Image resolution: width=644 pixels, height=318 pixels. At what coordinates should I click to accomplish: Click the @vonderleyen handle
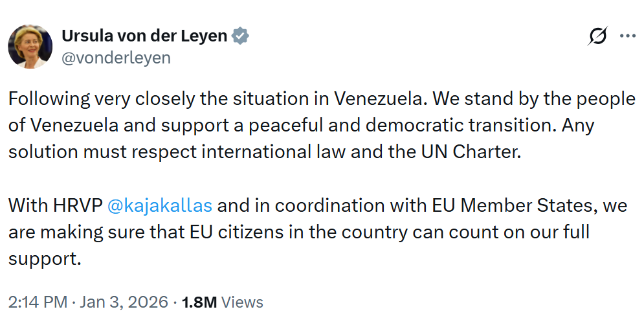point(116,58)
